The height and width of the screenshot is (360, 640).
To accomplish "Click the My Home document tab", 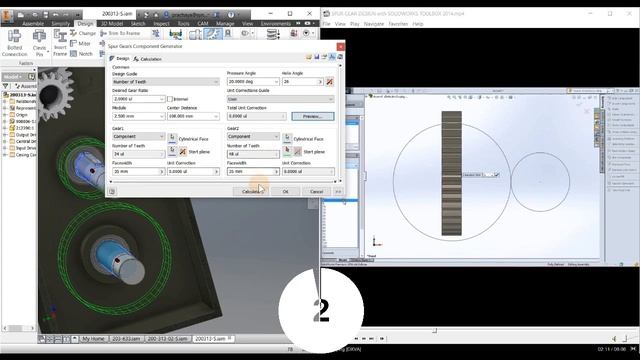I will [x=93, y=339].
